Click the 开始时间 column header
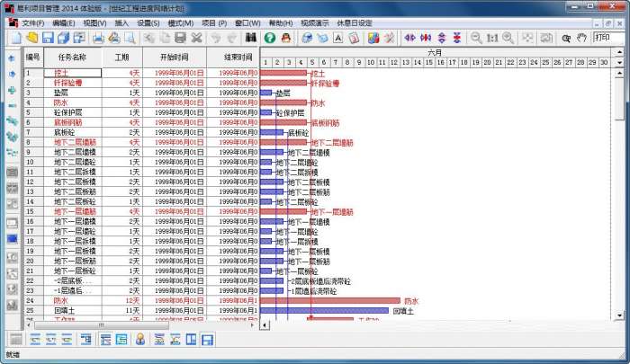Viewport: 630px width, 364px height. [179, 57]
